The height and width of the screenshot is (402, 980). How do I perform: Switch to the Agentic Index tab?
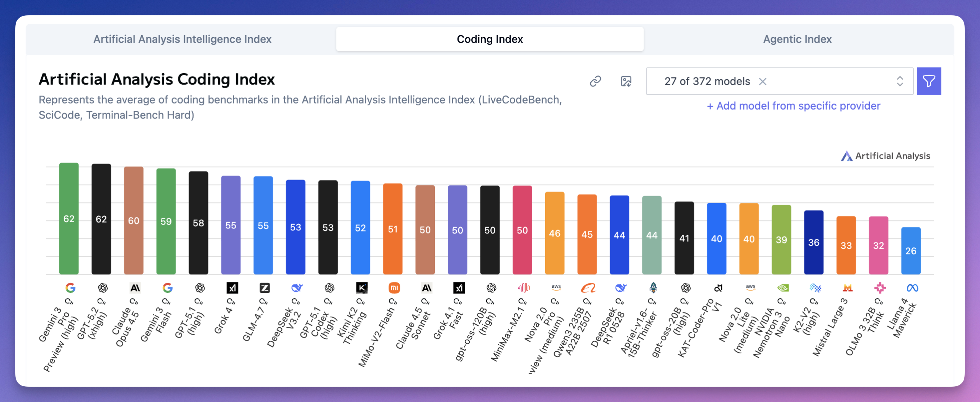point(797,39)
